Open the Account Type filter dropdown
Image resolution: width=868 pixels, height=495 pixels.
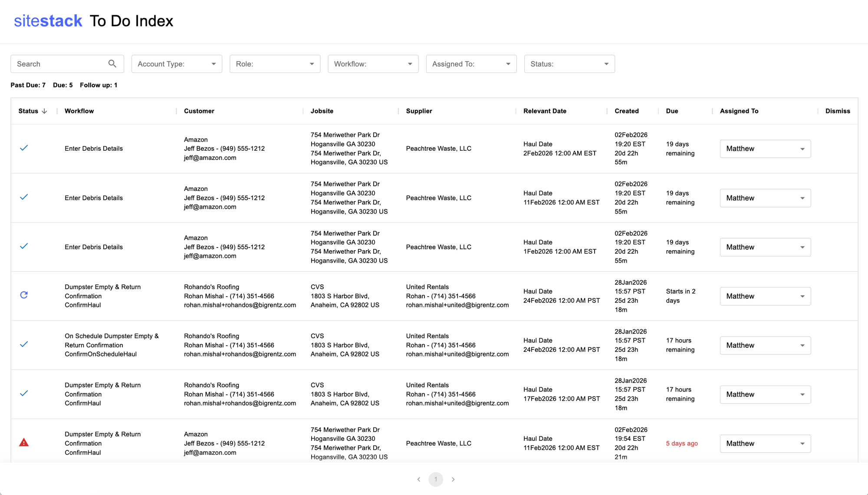point(177,64)
